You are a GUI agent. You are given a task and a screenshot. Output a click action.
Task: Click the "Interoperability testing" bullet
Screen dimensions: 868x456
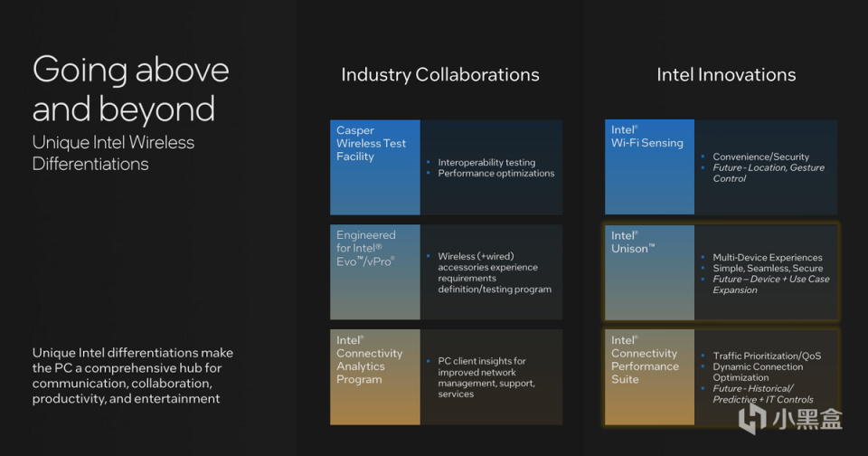click(x=486, y=162)
